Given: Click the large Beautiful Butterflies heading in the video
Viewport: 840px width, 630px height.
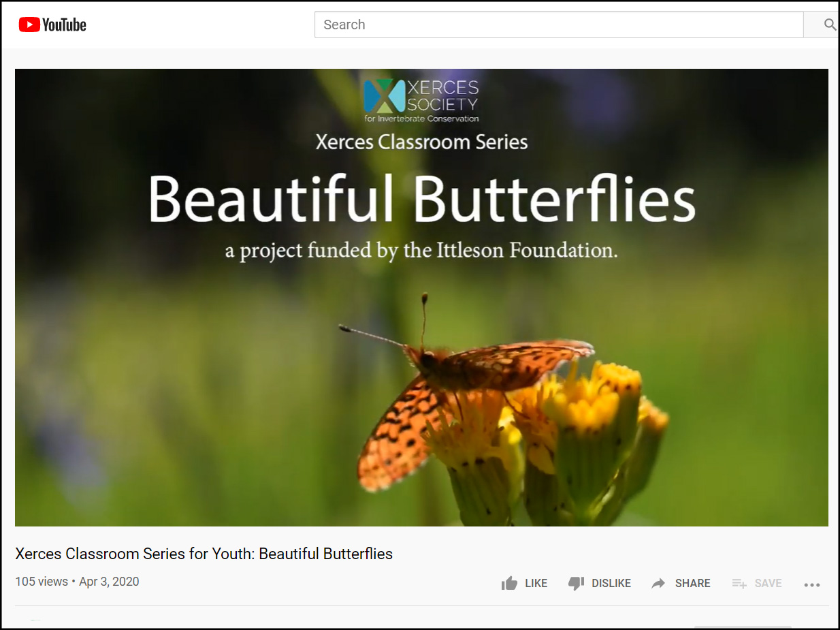Looking at the screenshot, I should (422, 199).
